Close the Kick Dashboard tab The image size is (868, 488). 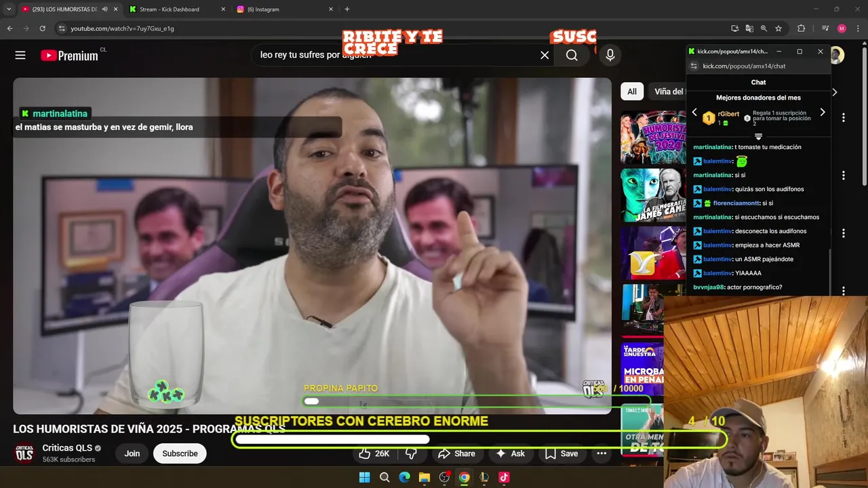[x=223, y=9]
